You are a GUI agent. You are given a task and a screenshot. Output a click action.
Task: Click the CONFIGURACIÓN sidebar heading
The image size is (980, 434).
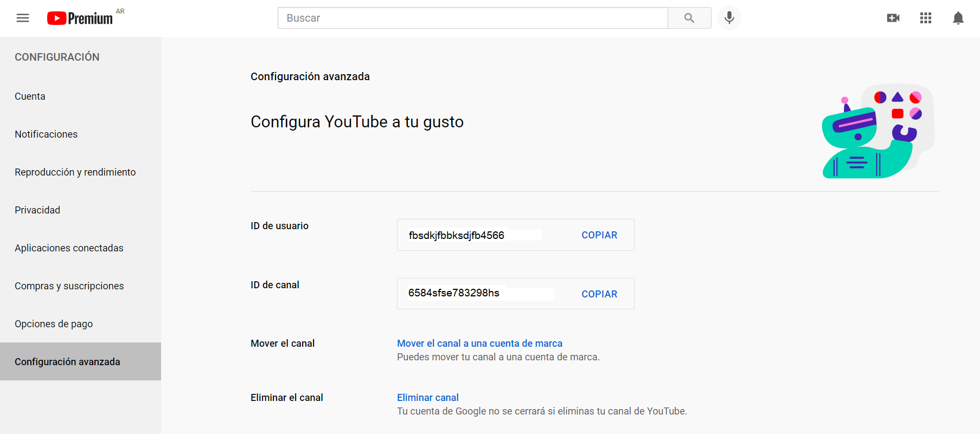(x=57, y=57)
